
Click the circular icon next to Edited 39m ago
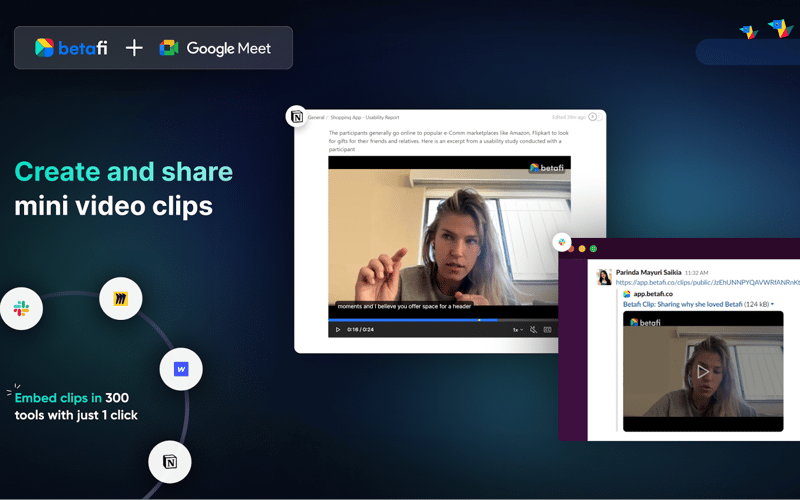[x=592, y=117]
